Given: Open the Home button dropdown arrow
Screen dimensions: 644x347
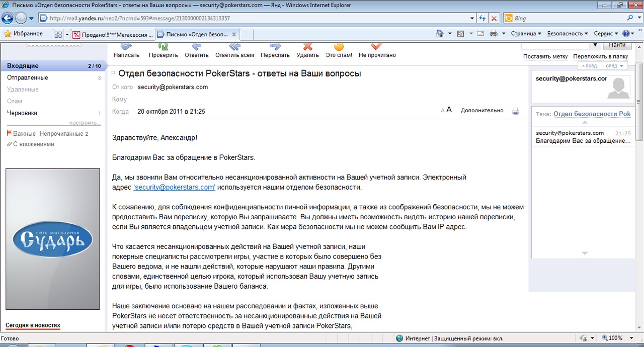Looking at the screenshot, I should tap(449, 34).
